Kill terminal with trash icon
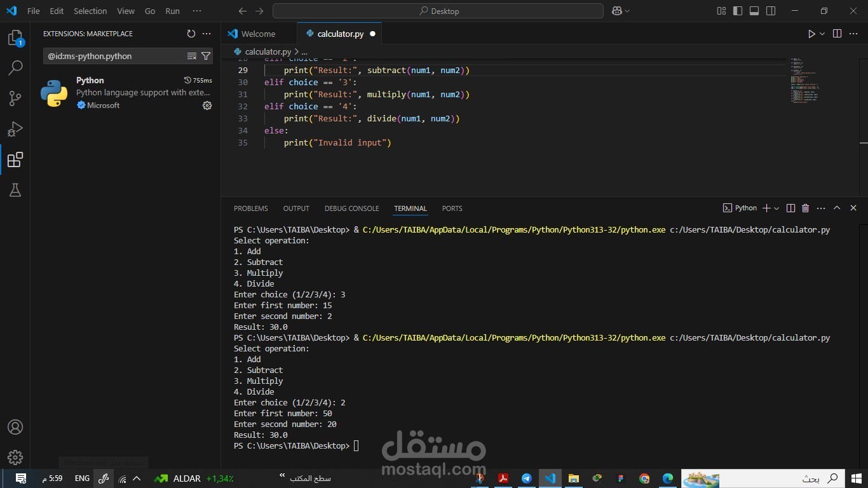This screenshot has height=488, width=868. click(x=806, y=208)
